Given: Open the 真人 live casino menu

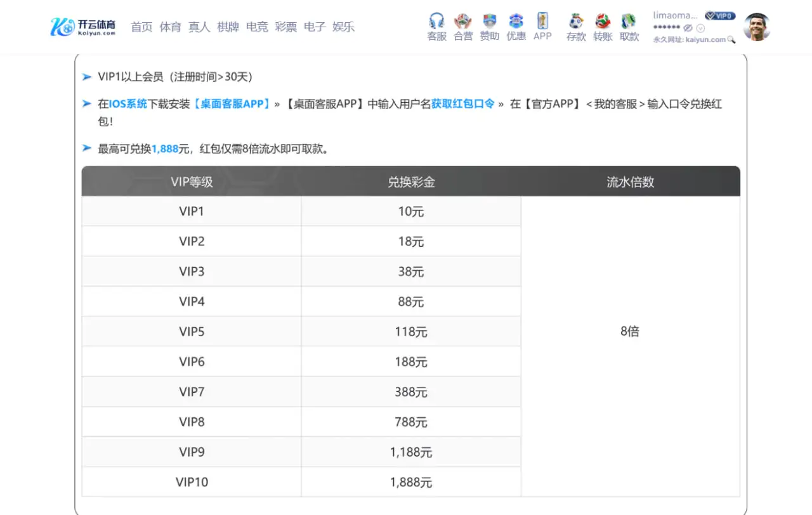Looking at the screenshot, I should (199, 27).
